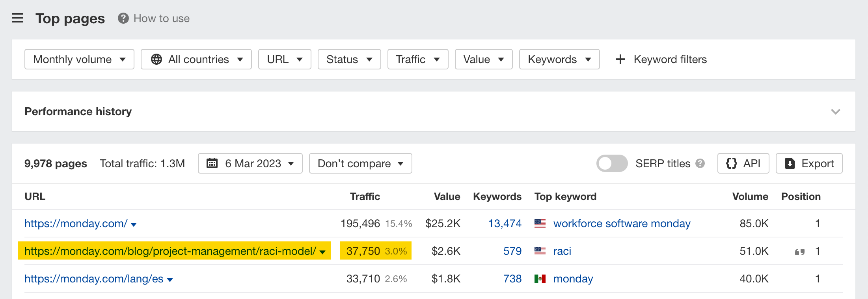The width and height of the screenshot is (868, 299).
Task: Click the $2.6K value cell
Action: (x=446, y=251)
